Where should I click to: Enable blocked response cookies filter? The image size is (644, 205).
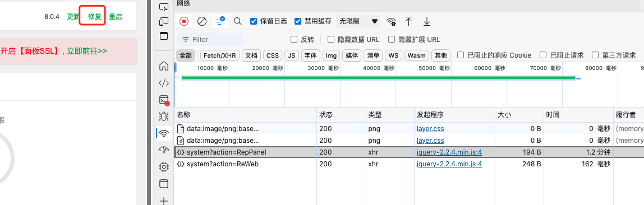pyautogui.click(x=461, y=55)
